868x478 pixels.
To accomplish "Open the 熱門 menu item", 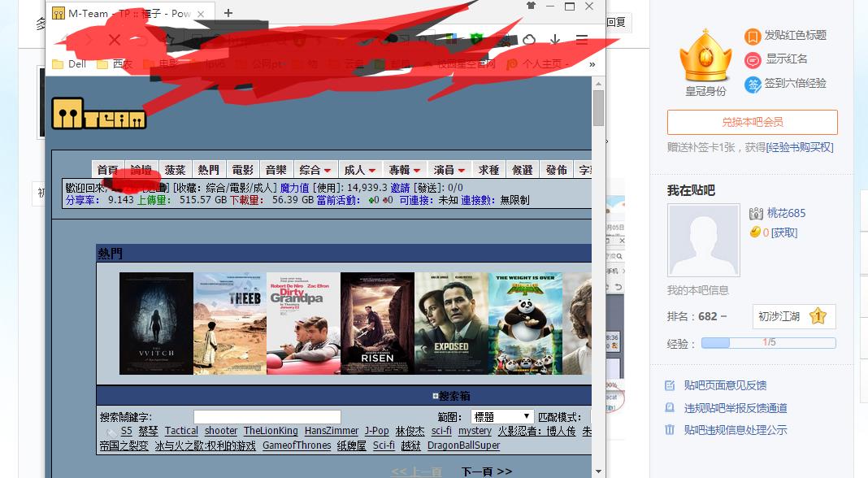I will 209,169.
